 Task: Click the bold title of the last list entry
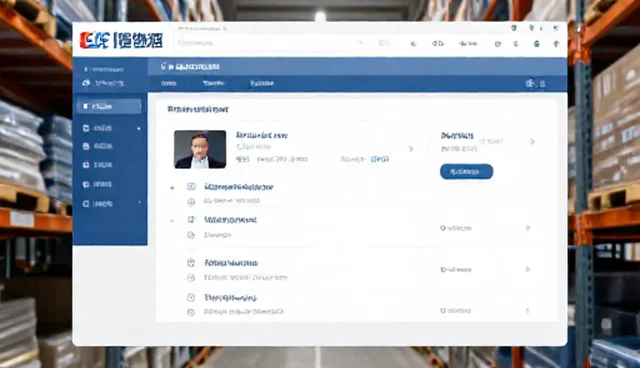231,297
